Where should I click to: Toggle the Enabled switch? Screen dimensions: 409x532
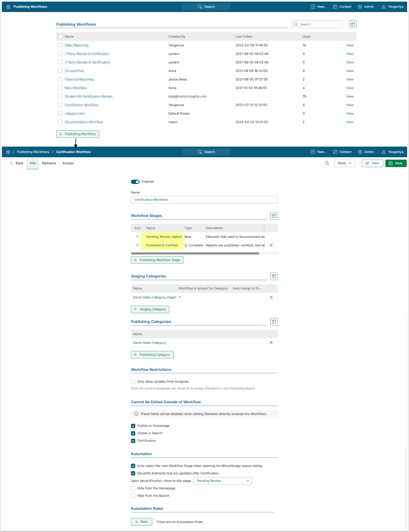(135, 182)
